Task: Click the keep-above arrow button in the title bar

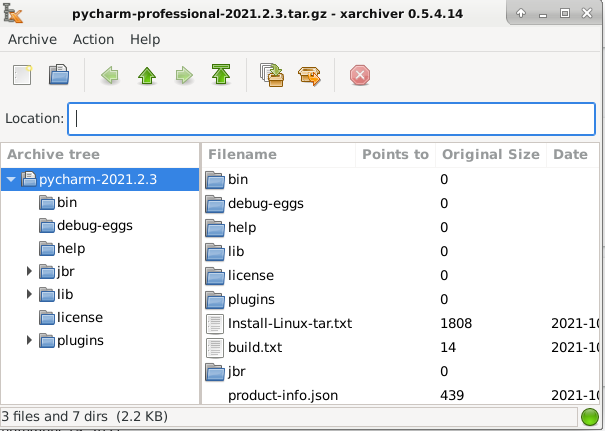Action: [521, 13]
